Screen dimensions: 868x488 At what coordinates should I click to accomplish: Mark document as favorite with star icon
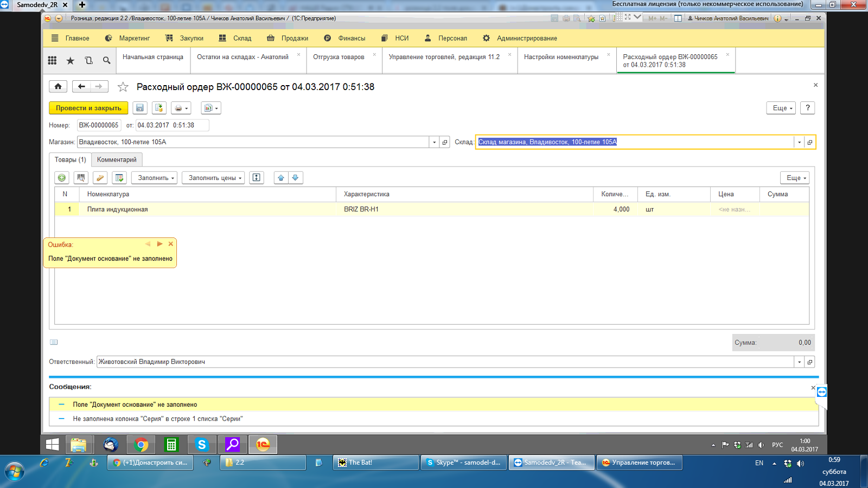pos(123,87)
